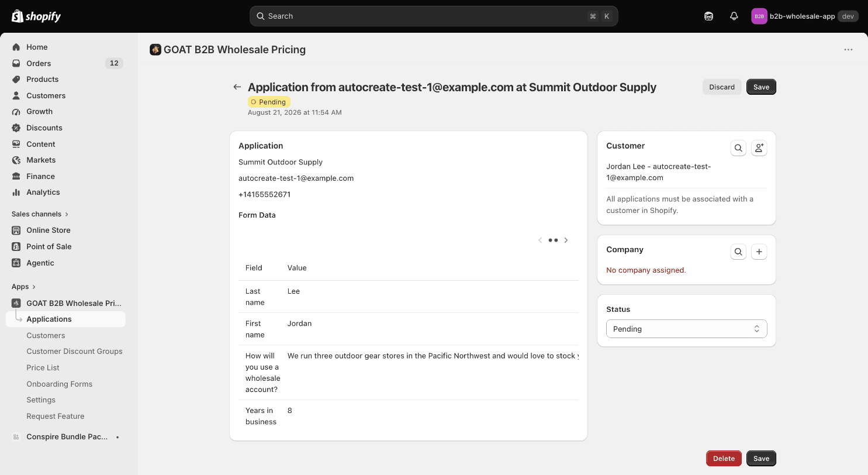The height and width of the screenshot is (475, 868).
Task: Click the add customer icon in Customer card
Action: coord(759,148)
